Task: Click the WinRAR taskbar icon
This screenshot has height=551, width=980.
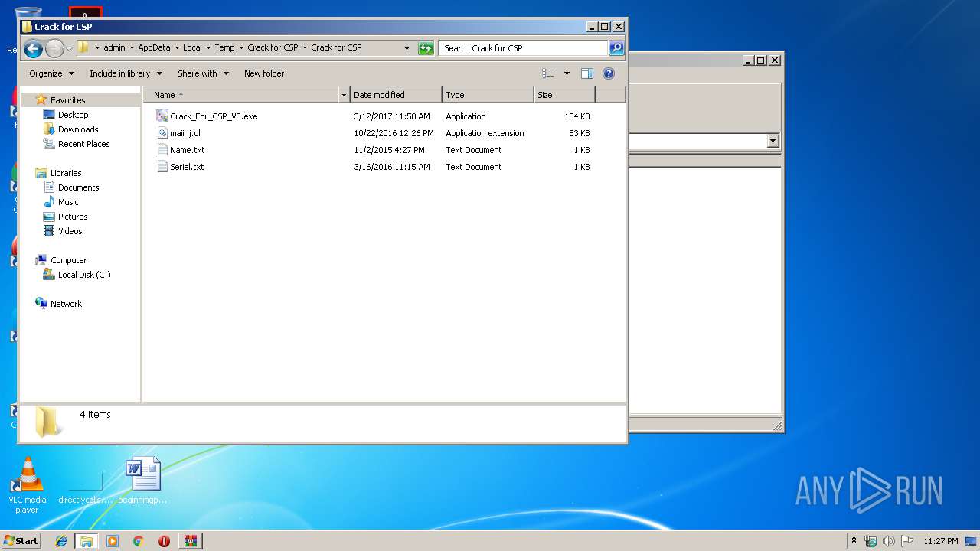Action: point(190,541)
